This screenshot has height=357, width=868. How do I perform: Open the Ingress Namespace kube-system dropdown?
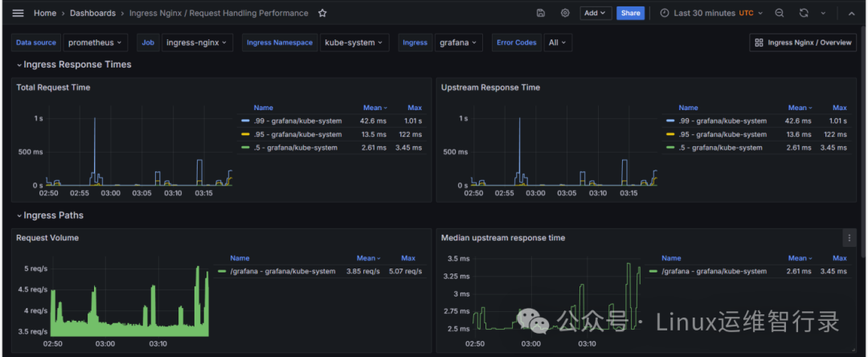click(354, 43)
